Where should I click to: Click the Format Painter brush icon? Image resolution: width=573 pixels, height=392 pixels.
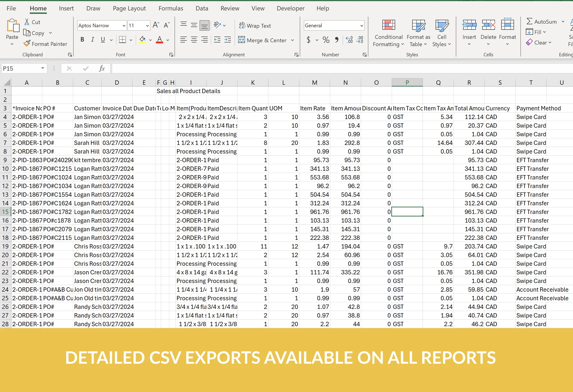(x=27, y=44)
